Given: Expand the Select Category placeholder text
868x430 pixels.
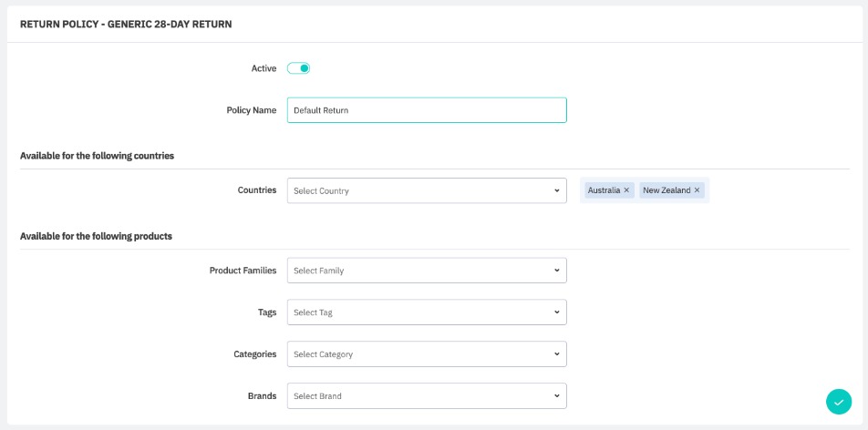Looking at the screenshot, I should (323, 354).
